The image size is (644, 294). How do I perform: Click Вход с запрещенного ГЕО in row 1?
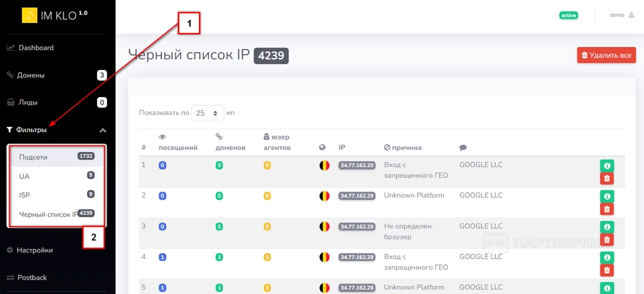click(416, 170)
